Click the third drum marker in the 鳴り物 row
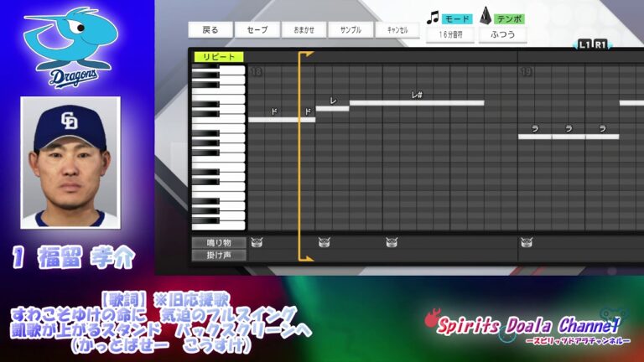The height and width of the screenshot is (362, 644). coord(392,242)
